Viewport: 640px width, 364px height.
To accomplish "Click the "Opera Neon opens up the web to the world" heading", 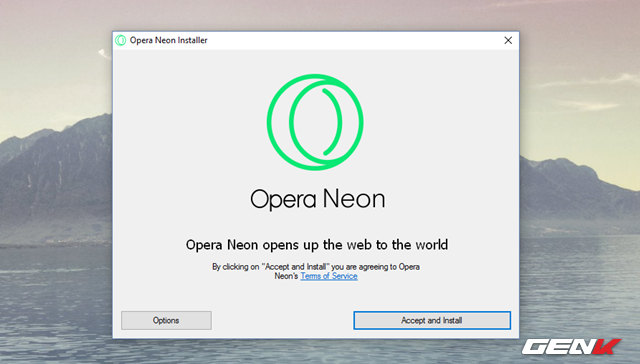I will 317,245.
